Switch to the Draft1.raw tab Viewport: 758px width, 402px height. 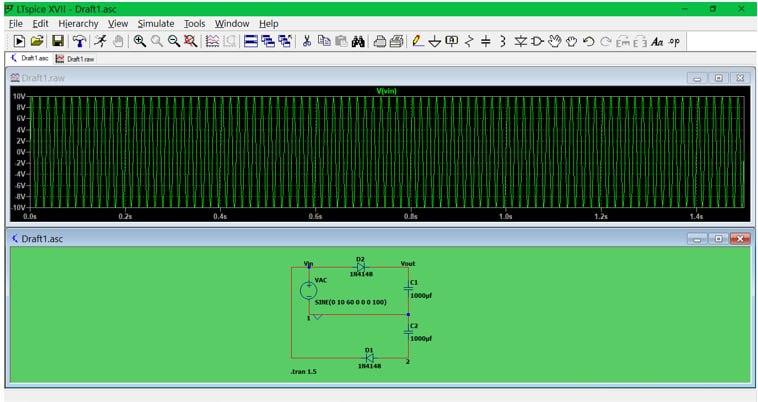75,59
